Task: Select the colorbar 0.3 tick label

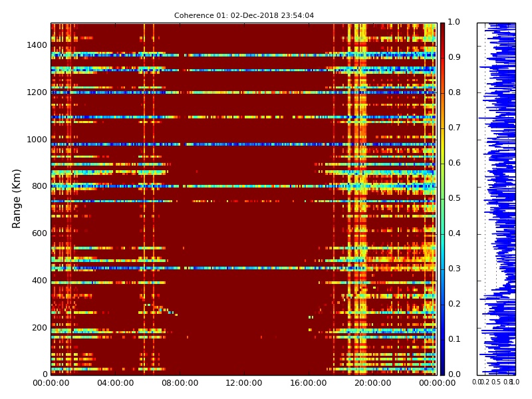Action: (454, 269)
